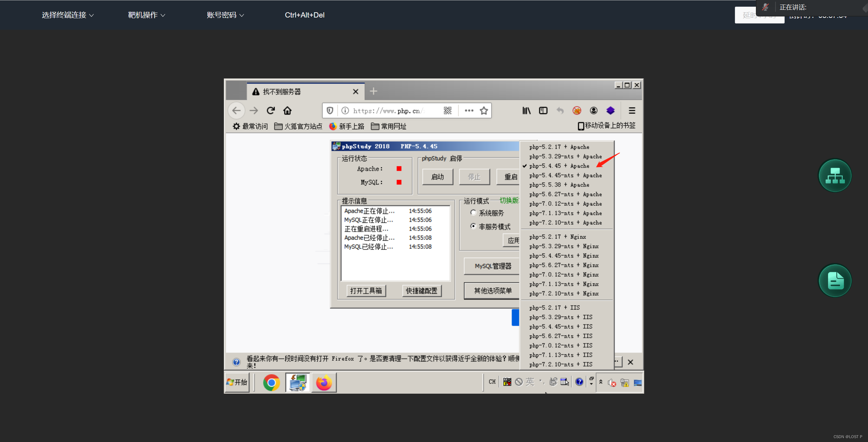The width and height of the screenshot is (868, 442).
Task: Click orange crossed-out extension icon
Action: pyautogui.click(x=577, y=111)
